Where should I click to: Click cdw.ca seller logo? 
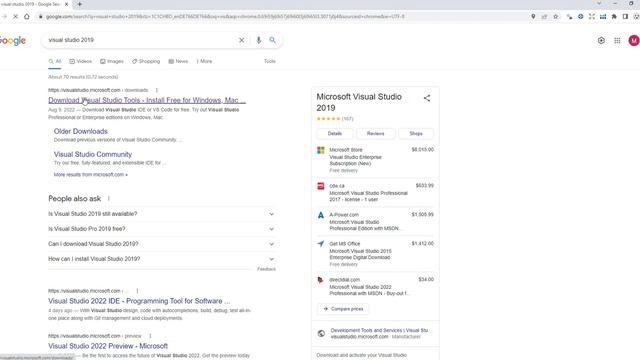pyautogui.click(x=321, y=186)
